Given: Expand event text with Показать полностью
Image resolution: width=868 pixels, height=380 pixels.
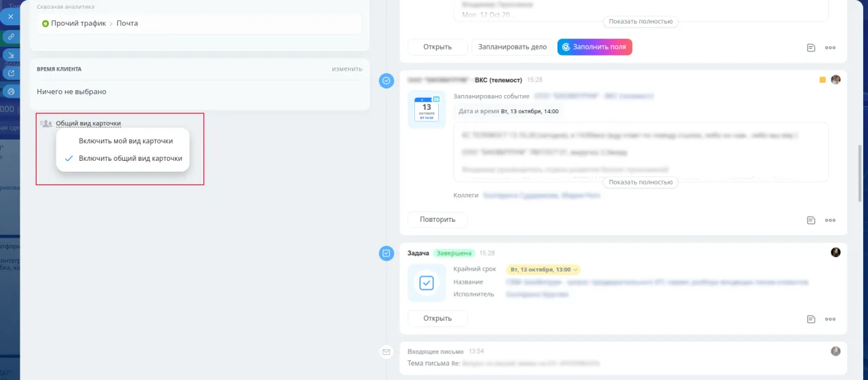Looking at the screenshot, I should point(640,182).
